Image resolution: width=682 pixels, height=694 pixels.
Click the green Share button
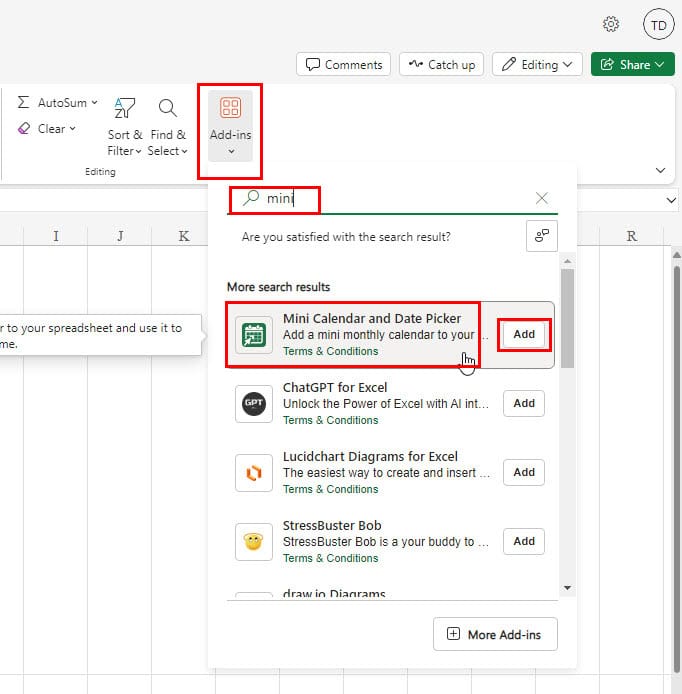[632, 65]
